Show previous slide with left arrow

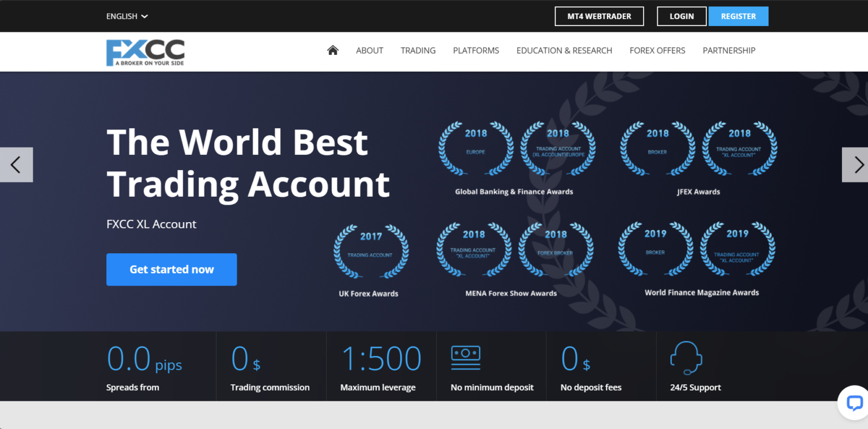(16, 164)
